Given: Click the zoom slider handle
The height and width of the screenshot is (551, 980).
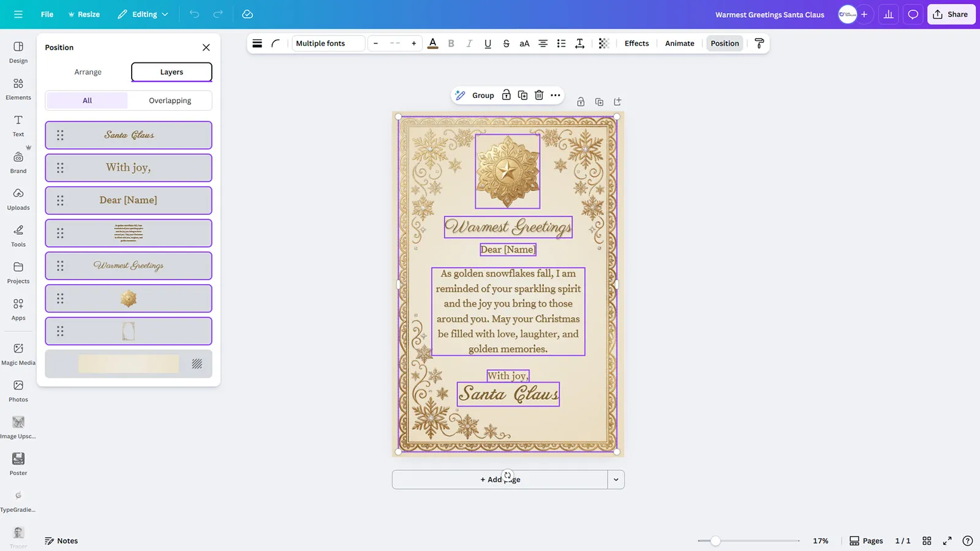Looking at the screenshot, I should pyautogui.click(x=715, y=541).
